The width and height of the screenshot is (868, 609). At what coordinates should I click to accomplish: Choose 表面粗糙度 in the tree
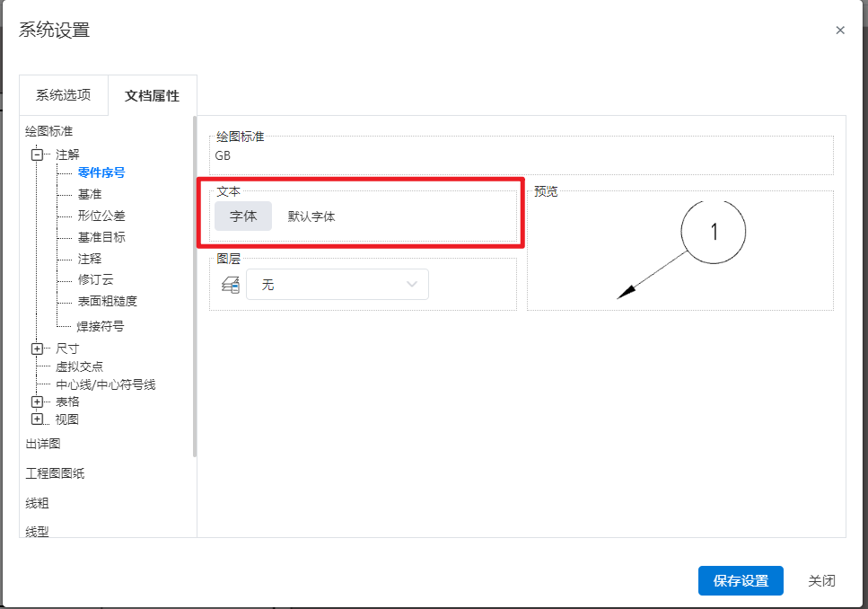(107, 301)
